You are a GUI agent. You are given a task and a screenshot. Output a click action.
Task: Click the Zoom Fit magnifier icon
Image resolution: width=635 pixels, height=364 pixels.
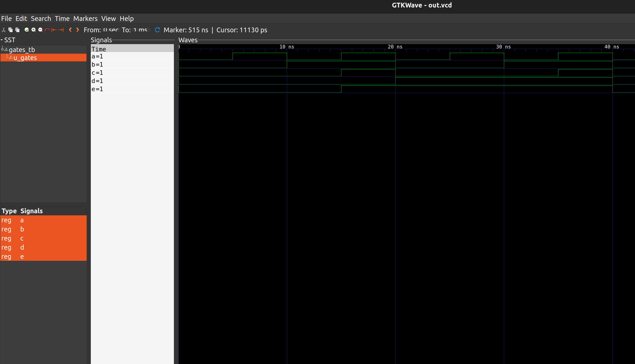(27, 30)
